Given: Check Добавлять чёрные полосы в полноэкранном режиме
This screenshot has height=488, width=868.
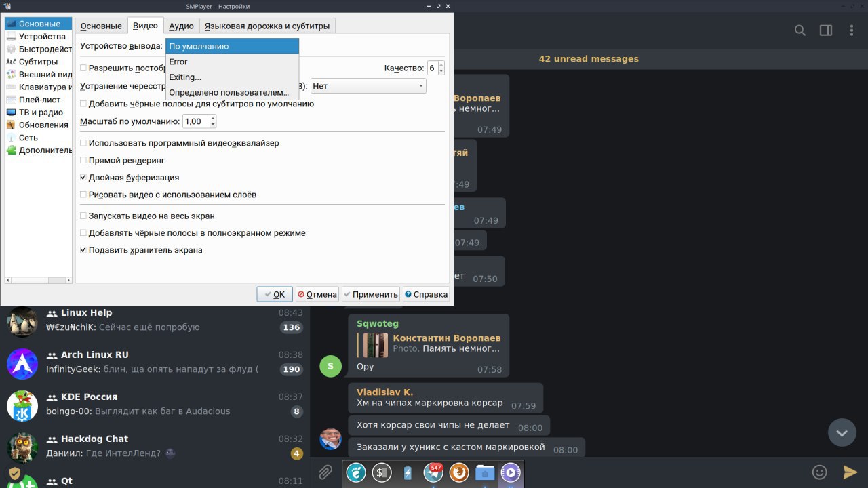Looking at the screenshot, I should coord(83,232).
